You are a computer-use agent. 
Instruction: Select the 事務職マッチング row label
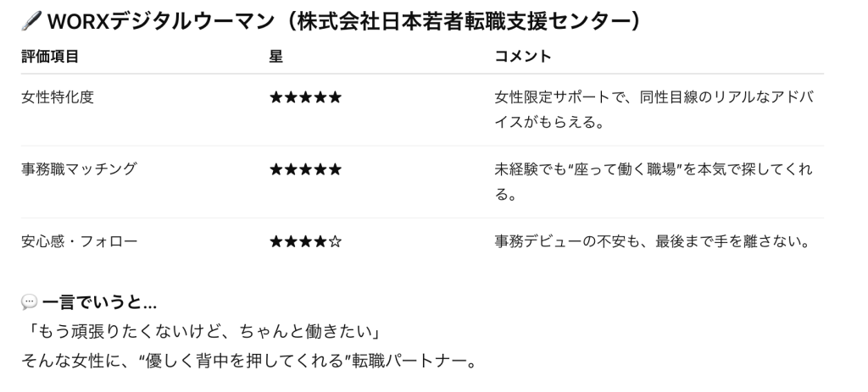[x=78, y=169]
